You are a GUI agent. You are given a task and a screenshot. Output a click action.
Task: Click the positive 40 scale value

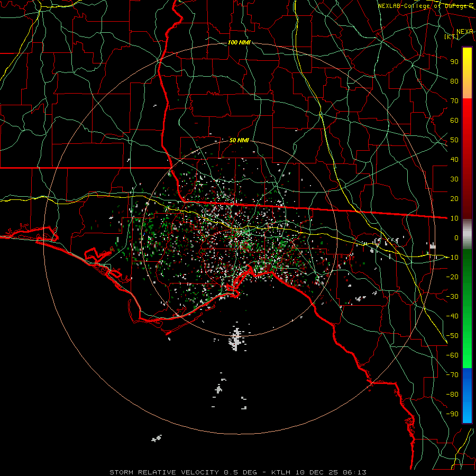pyautogui.click(x=454, y=159)
